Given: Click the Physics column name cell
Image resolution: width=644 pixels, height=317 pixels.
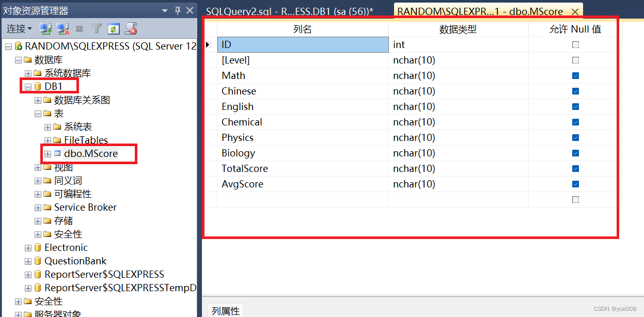Looking at the screenshot, I should 303,138.
